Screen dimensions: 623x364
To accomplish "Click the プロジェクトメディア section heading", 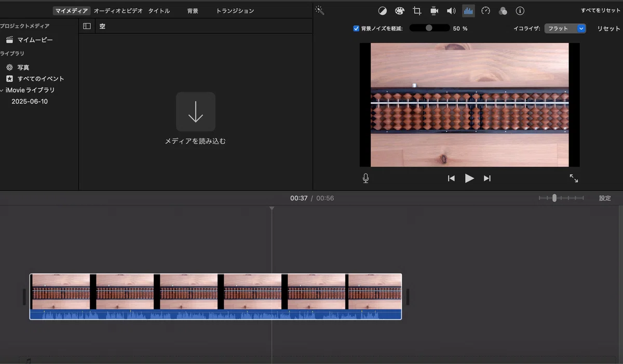I will [26, 26].
